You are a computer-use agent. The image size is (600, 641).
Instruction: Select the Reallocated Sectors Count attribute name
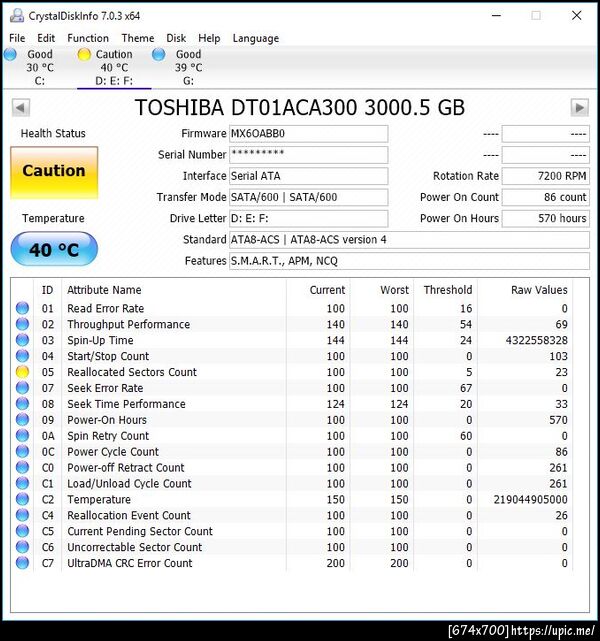coord(132,372)
